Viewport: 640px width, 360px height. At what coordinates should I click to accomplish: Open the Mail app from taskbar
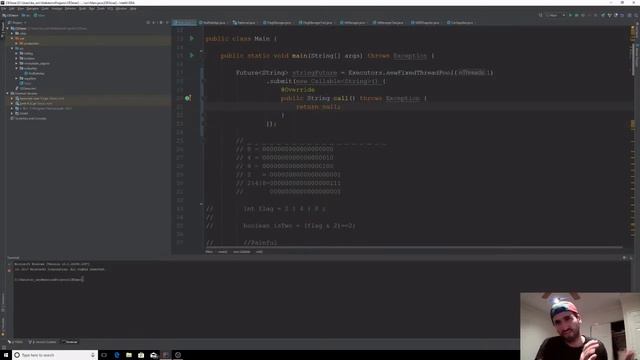click(153, 355)
